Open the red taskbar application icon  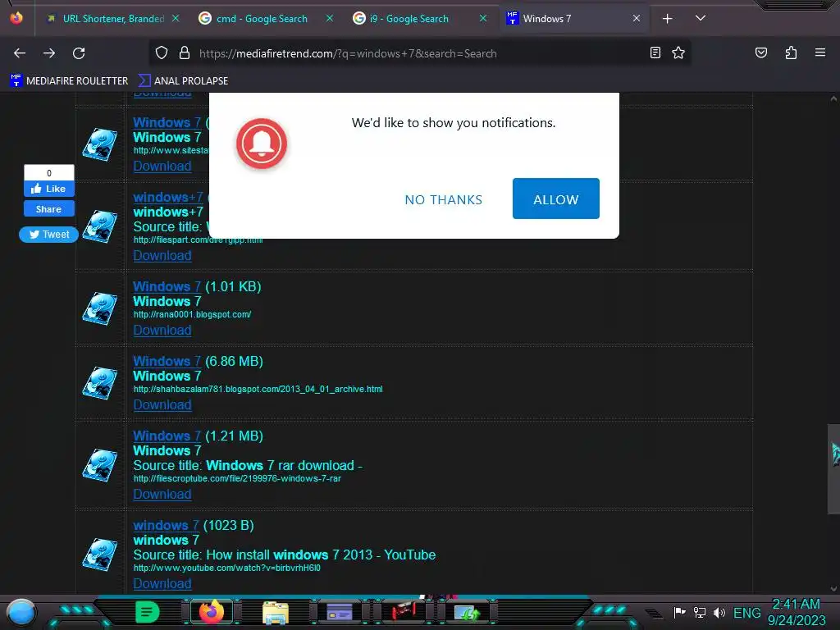[404, 612]
